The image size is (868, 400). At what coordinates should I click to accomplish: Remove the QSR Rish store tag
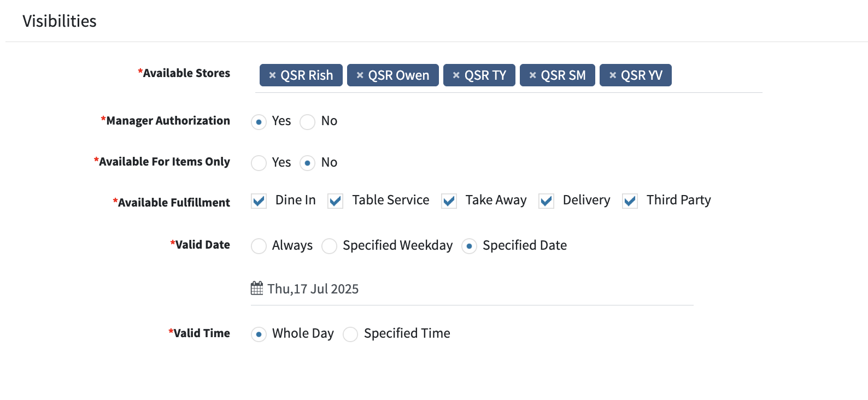tap(272, 75)
